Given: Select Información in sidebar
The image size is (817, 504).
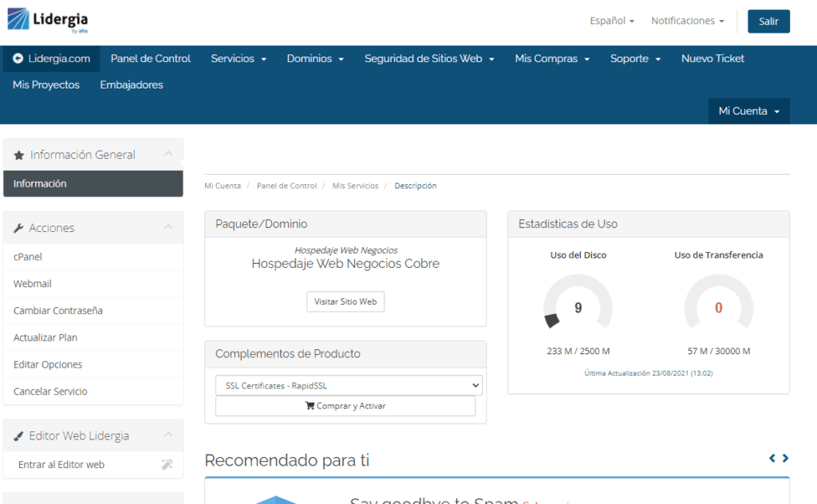Looking at the screenshot, I should click(x=93, y=183).
